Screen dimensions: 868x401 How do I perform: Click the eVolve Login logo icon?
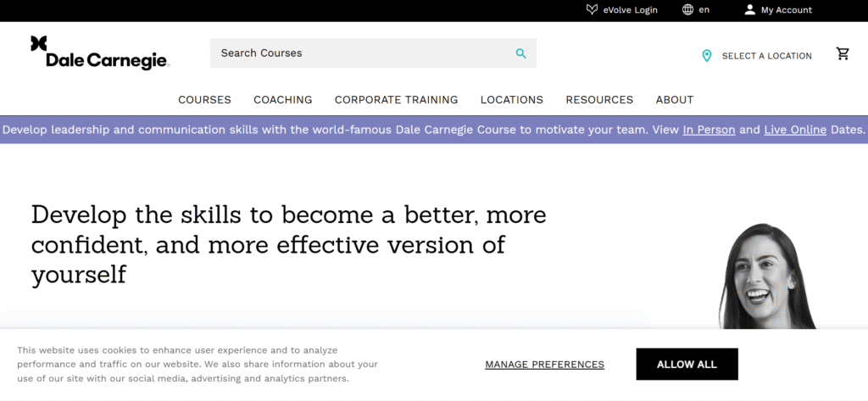point(592,9)
